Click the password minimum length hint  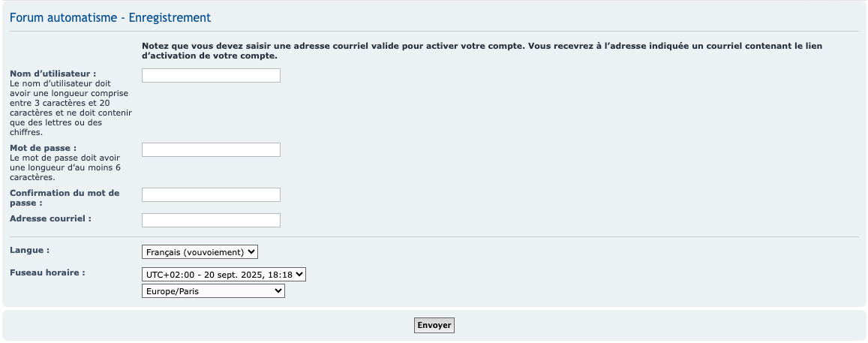tap(65, 168)
